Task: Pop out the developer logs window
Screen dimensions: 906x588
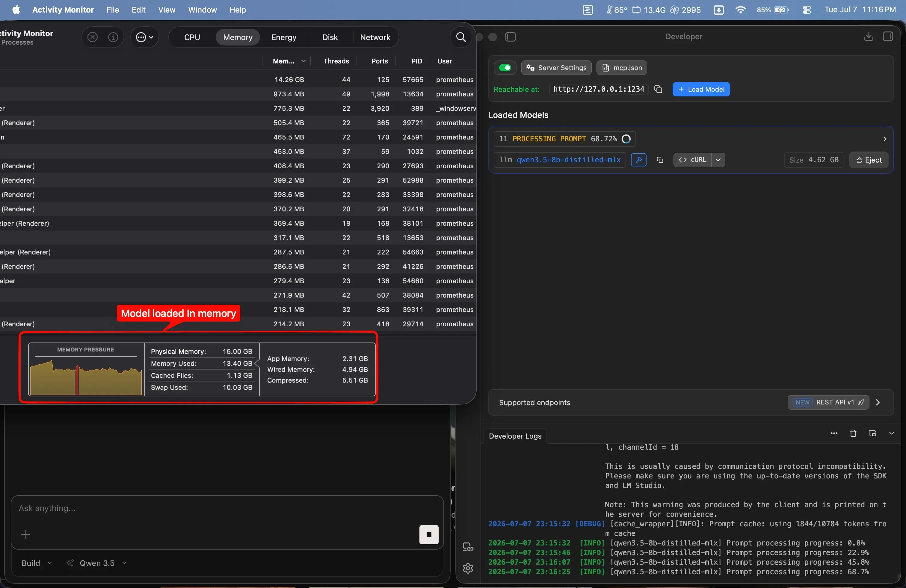Action: pyautogui.click(x=872, y=433)
